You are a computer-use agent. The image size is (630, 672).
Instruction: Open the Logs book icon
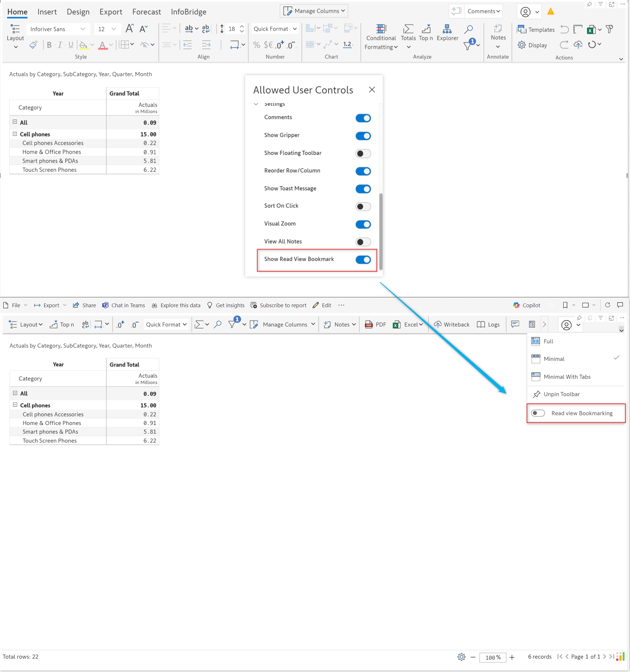click(481, 325)
